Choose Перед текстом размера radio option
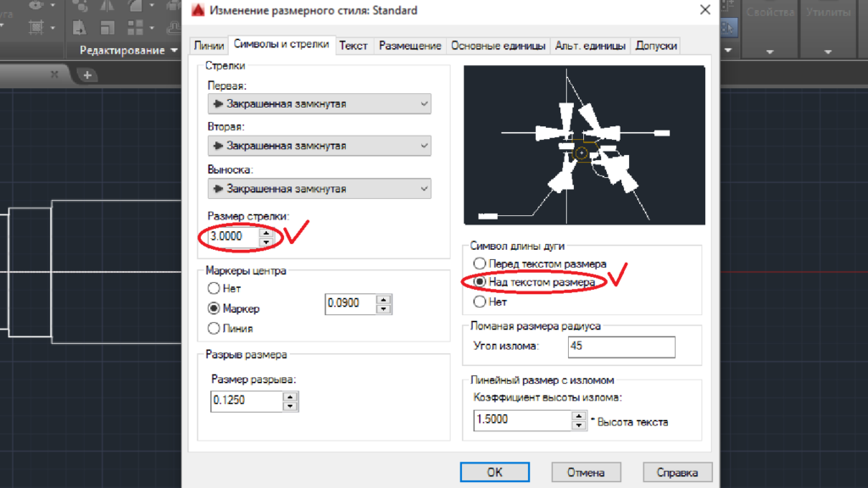This screenshot has width=868, height=488. click(480, 263)
